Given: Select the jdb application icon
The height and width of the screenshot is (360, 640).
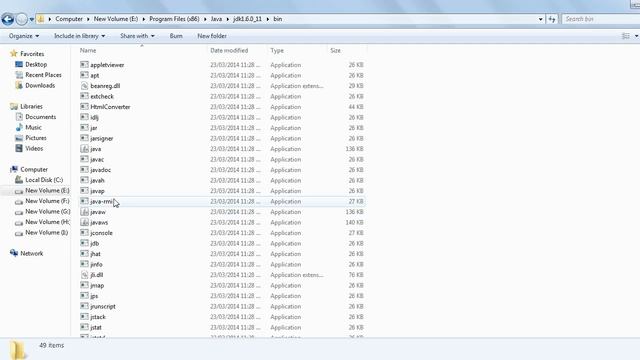Looking at the screenshot, I should pyautogui.click(x=84, y=243).
